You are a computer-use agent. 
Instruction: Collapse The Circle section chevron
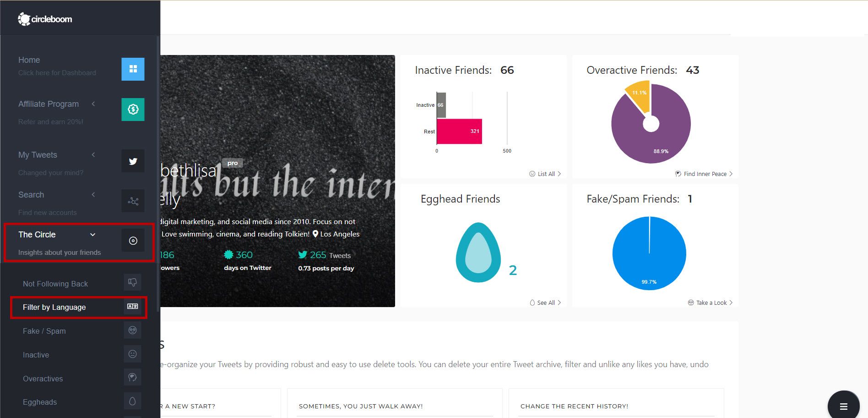(x=92, y=234)
